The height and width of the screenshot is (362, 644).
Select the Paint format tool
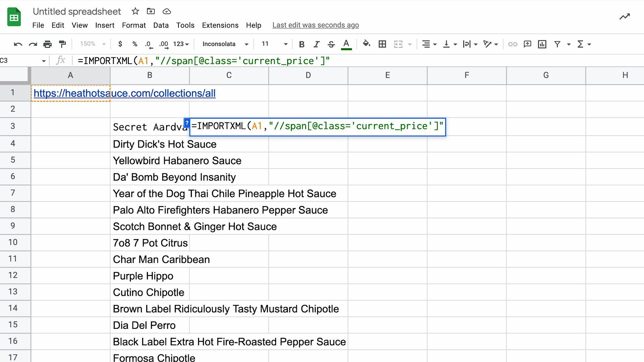62,44
